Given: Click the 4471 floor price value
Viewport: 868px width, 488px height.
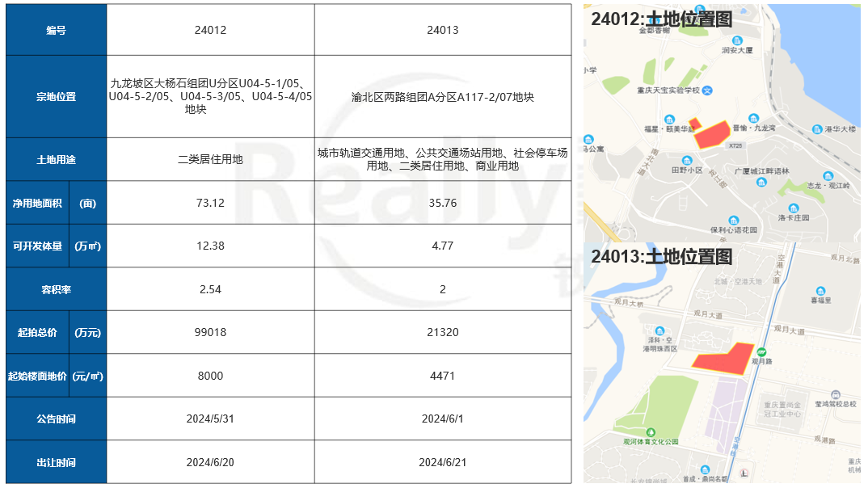Looking at the screenshot, I should (x=443, y=376).
